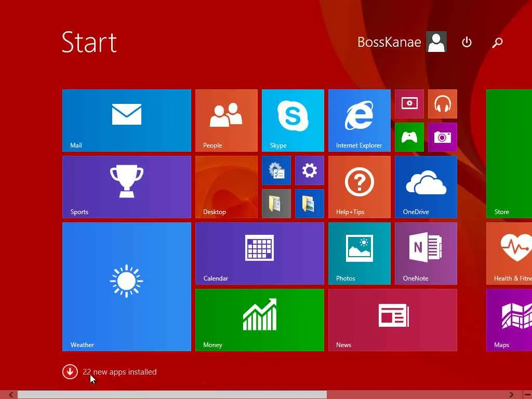Open the Calendar tile
The height and width of the screenshot is (399, 532).
click(x=260, y=254)
